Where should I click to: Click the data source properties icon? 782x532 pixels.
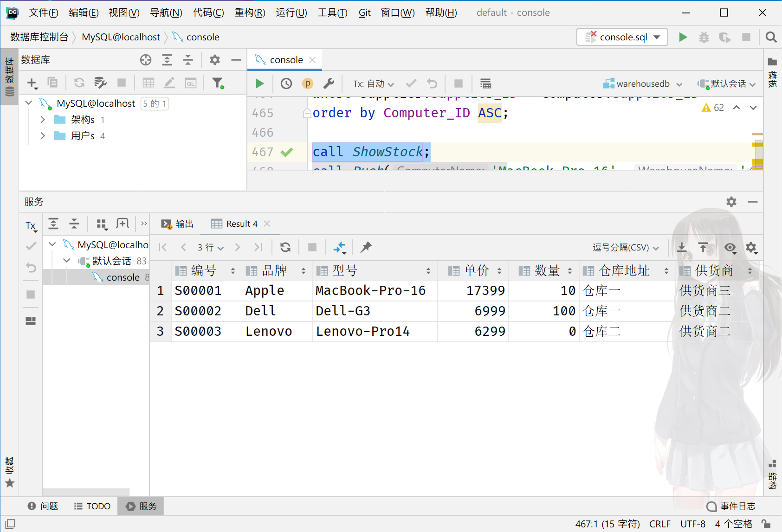tap(100, 83)
